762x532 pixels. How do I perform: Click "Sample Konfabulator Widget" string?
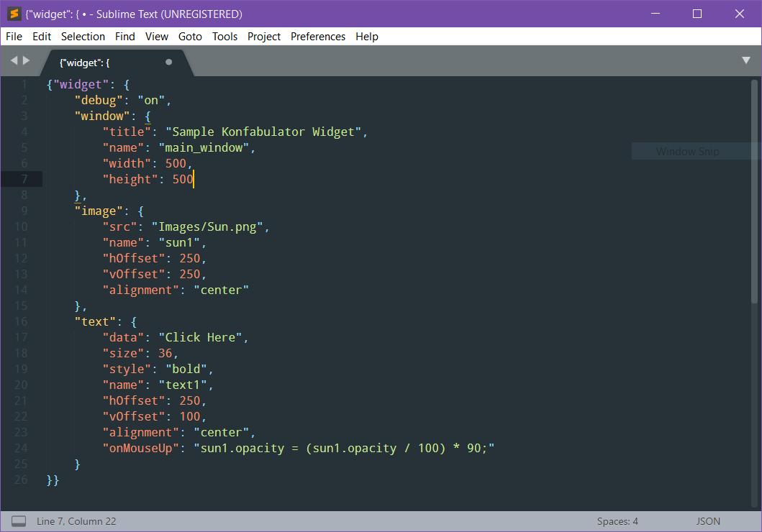[x=263, y=132]
